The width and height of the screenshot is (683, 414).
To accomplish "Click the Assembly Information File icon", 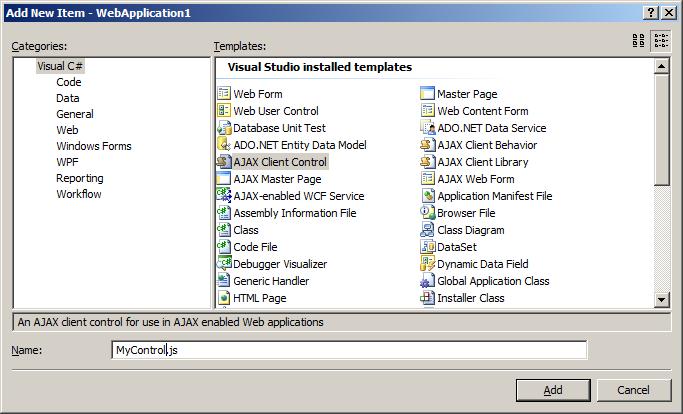I will [x=224, y=213].
